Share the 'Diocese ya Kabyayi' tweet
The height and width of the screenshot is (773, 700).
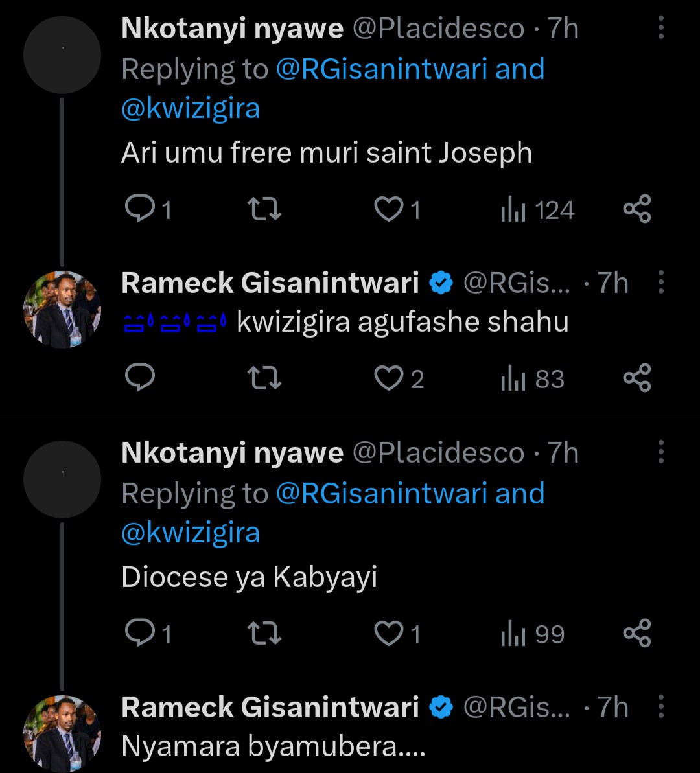[636, 634]
